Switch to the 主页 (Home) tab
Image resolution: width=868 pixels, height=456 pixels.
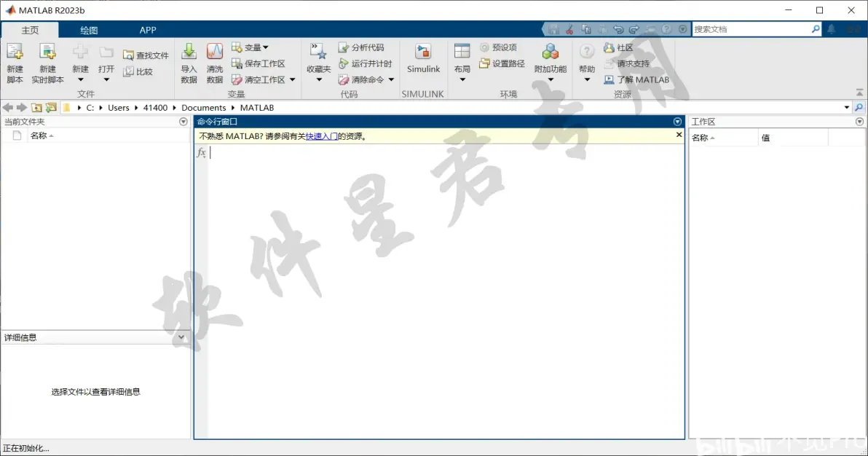pos(30,30)
